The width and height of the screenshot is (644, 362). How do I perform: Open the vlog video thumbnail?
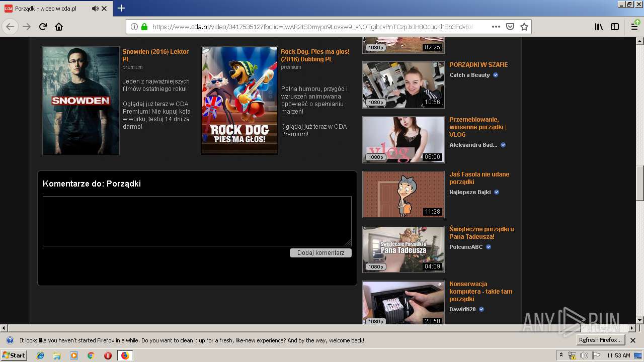[404, 140]
